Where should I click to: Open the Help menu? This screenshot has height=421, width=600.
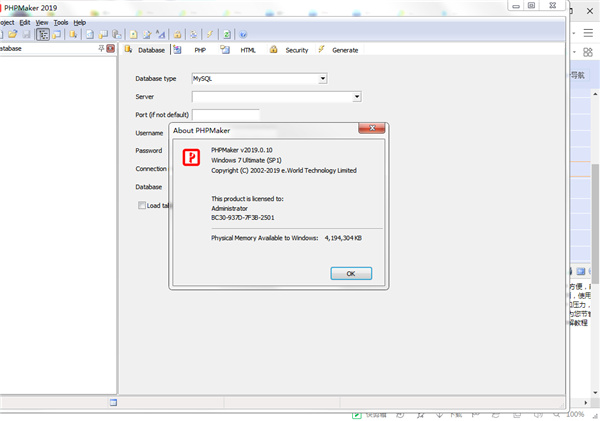coord(80,23)
